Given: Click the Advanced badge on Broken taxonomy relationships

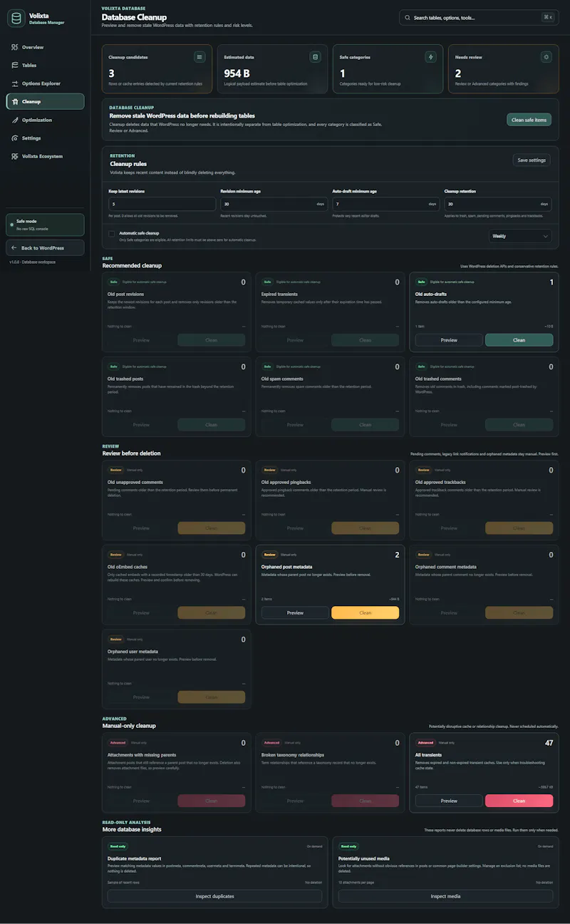Looking at the screenshot, I should tap(271, 742).
